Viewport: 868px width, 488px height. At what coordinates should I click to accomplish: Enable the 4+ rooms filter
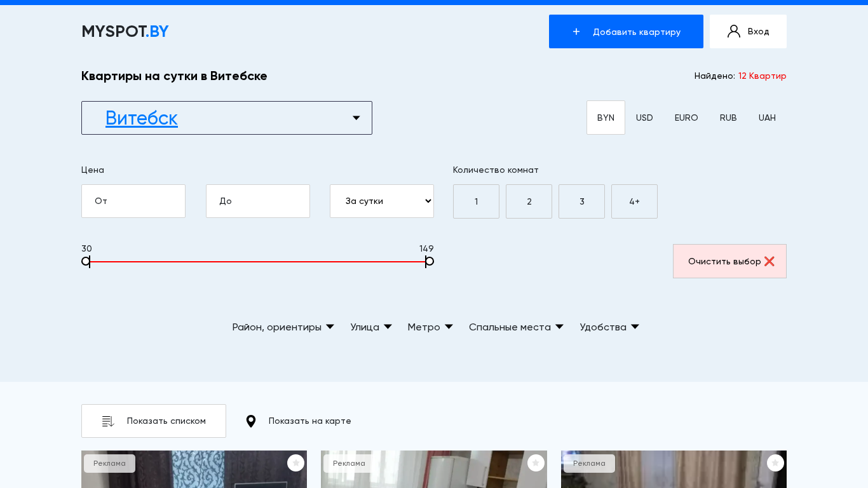pyautogui.click(x=634, y=201)
